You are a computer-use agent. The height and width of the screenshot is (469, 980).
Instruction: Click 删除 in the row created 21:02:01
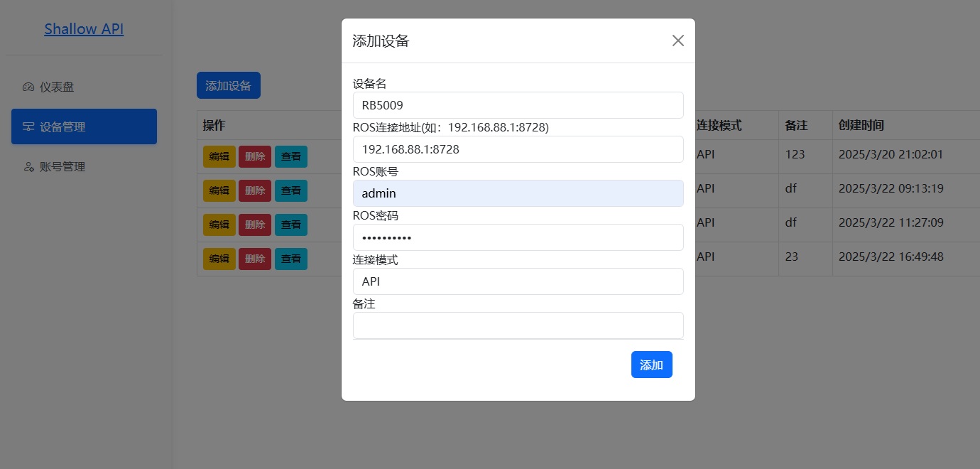coord(255,156)
